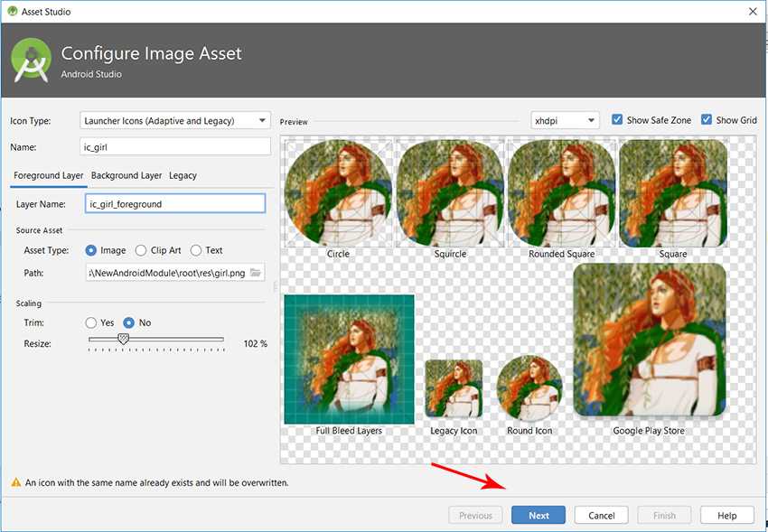
Task: Click the Rounded Square icon preview
Action: point(561,193)
